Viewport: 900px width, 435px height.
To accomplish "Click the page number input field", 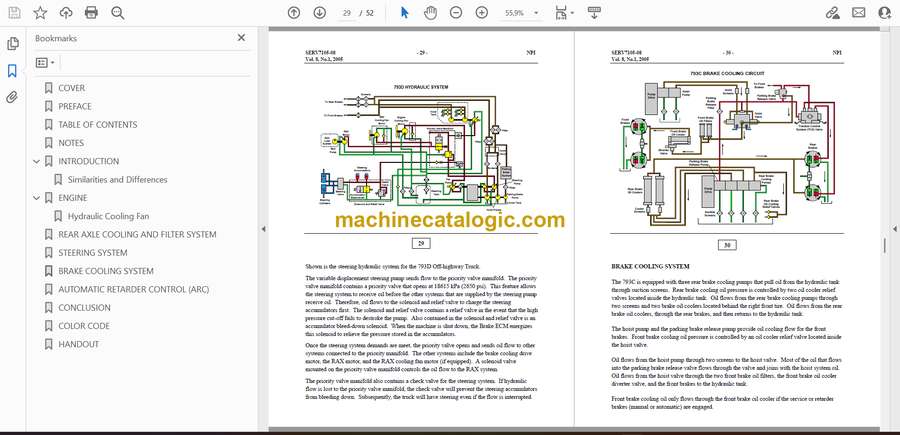I will pyautogui.click(x=347, y=13).
